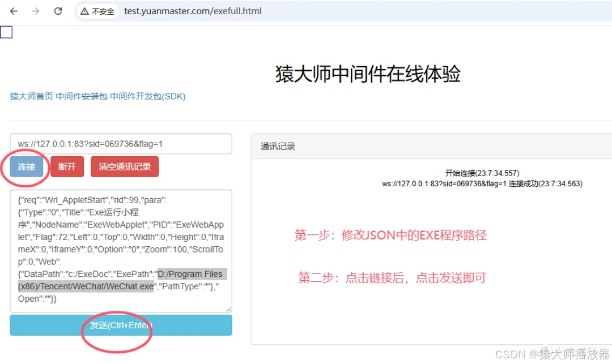The height and width of the screenshot is (364, 612).
Task: Open the 中间件开发包(SDK) link
Action: point(147,96)
